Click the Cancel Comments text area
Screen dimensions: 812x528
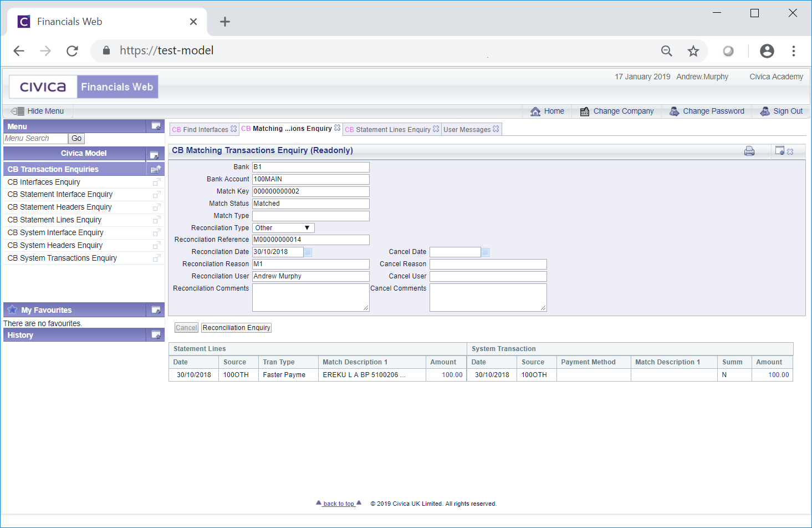488,297
